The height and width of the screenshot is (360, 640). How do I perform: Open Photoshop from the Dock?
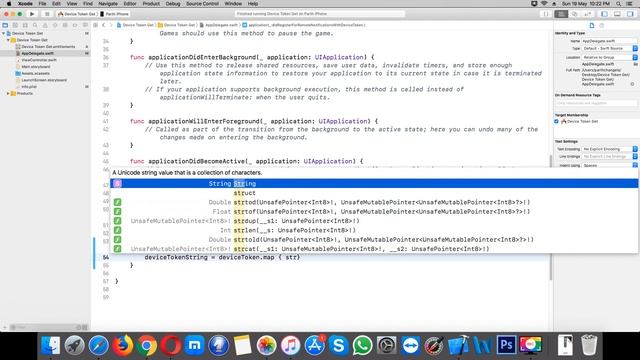(506, 345)
